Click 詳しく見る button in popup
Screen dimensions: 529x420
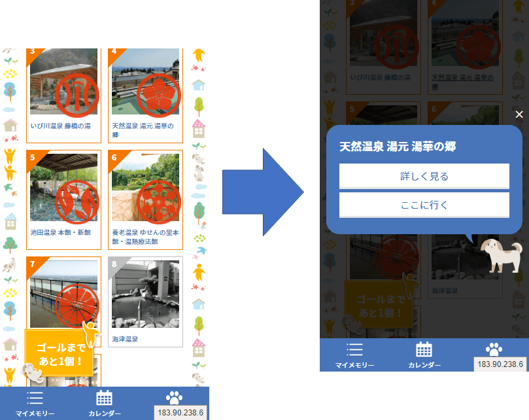424,176
